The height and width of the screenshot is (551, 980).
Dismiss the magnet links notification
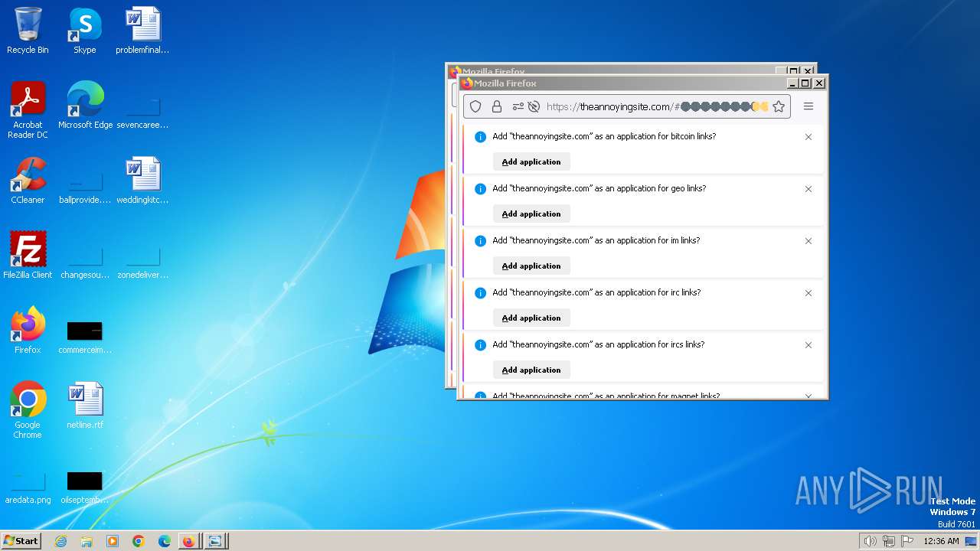coord(808,396)
